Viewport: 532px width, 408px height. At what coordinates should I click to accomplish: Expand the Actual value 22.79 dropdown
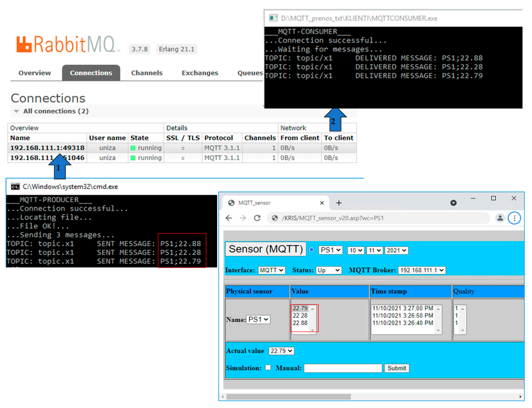point(281,351)
